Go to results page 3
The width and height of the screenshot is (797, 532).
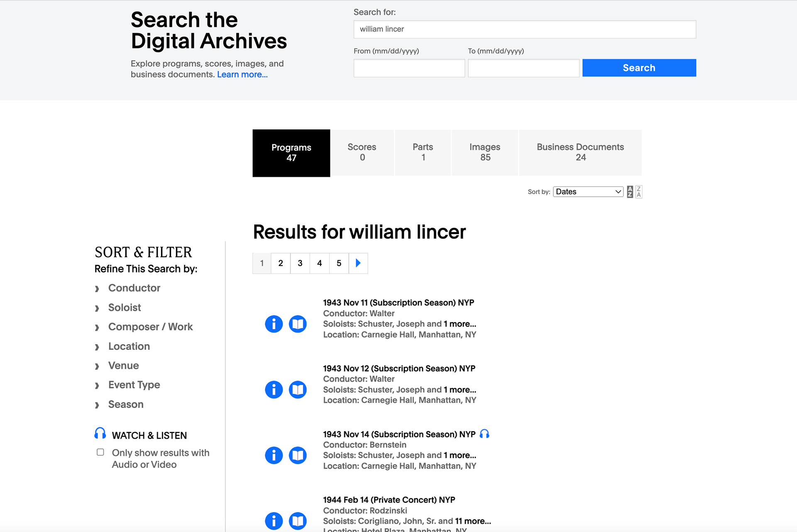pos(300,263)
